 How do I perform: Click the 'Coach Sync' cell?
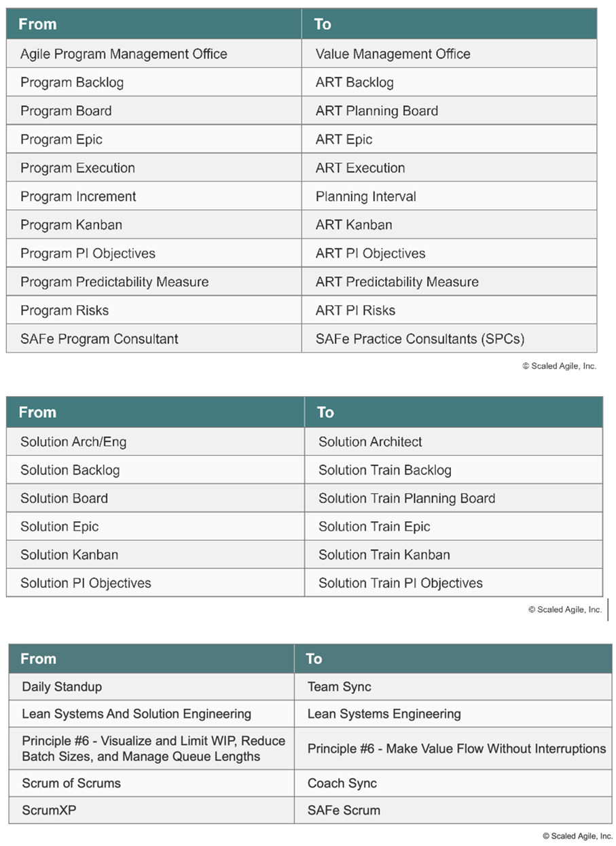(453, 783)
